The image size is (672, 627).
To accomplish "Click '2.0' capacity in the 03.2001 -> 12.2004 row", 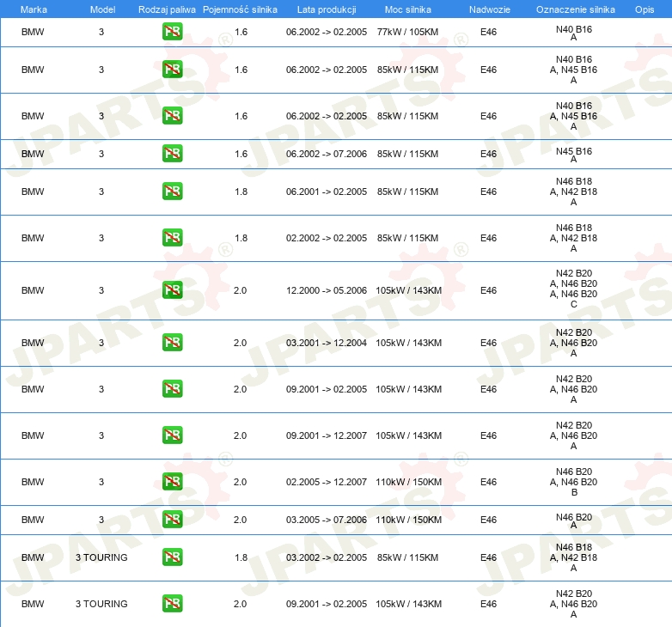I will point(240,343).
